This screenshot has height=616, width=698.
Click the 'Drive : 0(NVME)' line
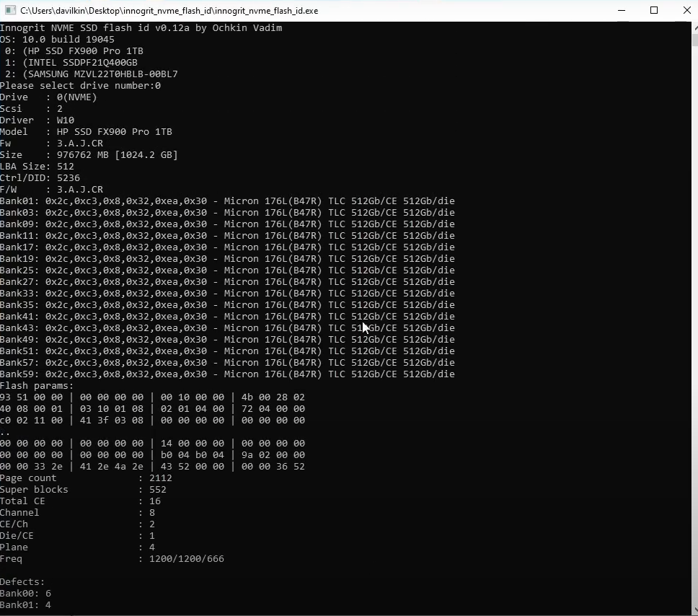(x=48, y=97)
